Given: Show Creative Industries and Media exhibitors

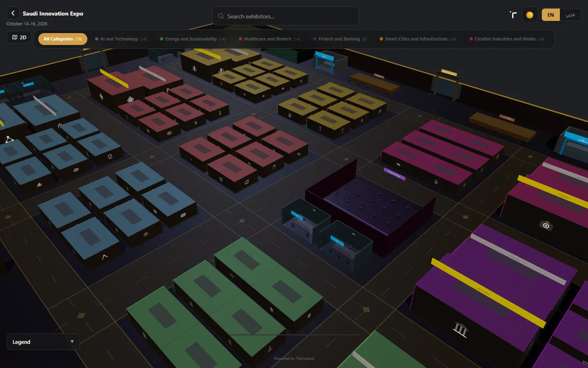Looking at the screenshot, I should coord(507,39).
